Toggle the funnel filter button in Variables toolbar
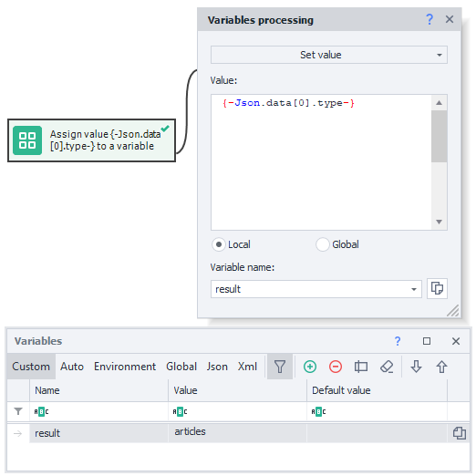 click(280, 367)
